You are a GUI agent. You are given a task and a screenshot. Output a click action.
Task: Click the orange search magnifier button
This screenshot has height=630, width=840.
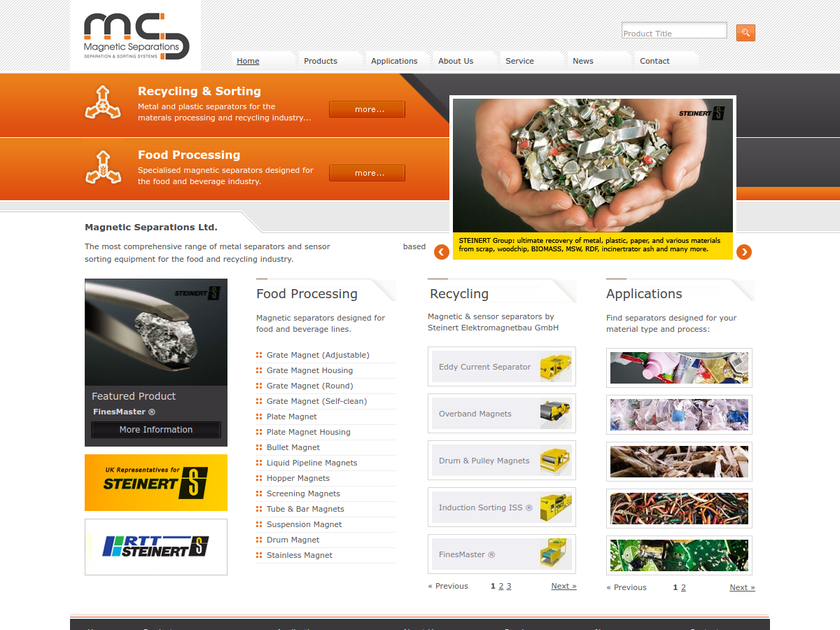pyautogui.click(x=745, y=33)
